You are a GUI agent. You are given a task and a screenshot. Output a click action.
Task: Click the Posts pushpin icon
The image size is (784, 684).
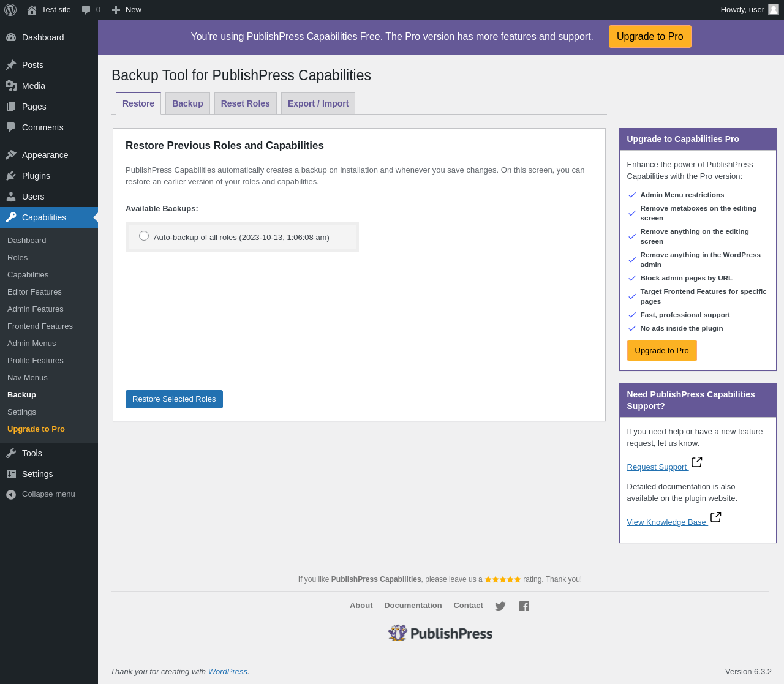pos(11,65)
